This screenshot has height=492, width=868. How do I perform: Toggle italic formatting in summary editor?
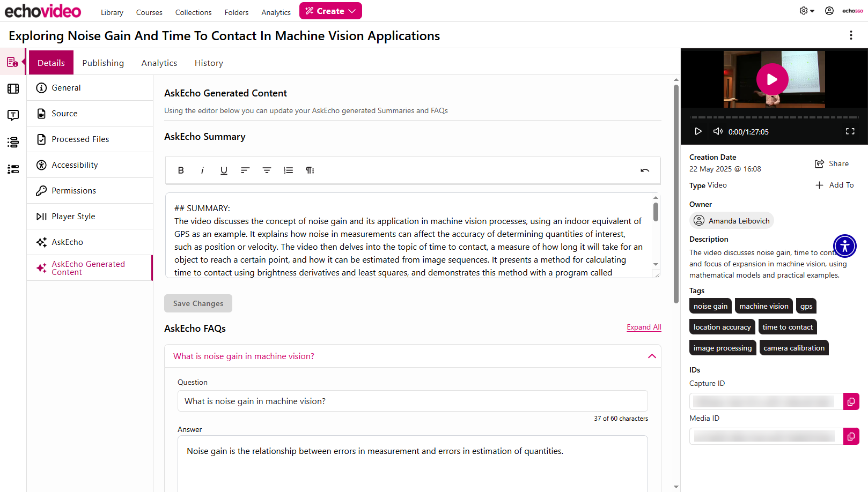202,170
